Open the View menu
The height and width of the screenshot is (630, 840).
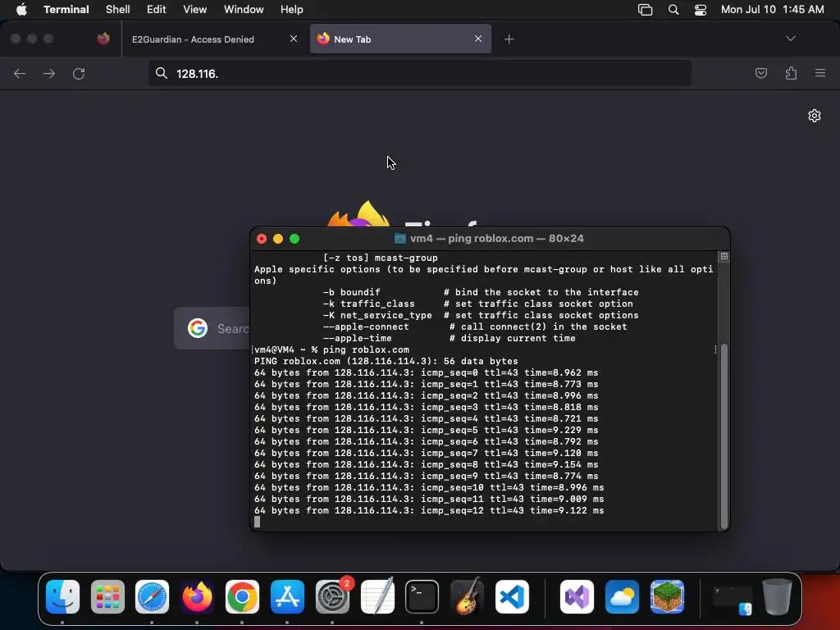pos(195,10)
